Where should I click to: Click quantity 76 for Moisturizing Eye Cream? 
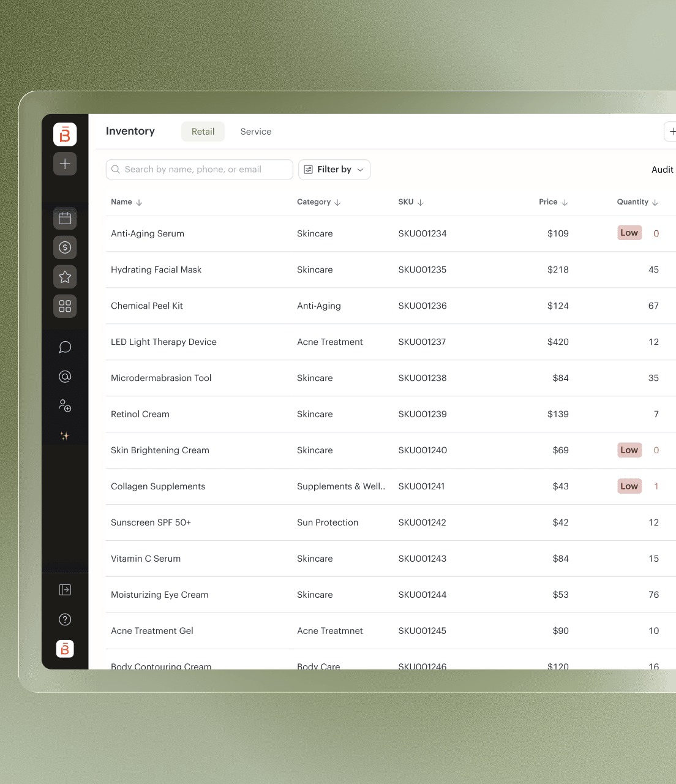(x=653, y=595)
